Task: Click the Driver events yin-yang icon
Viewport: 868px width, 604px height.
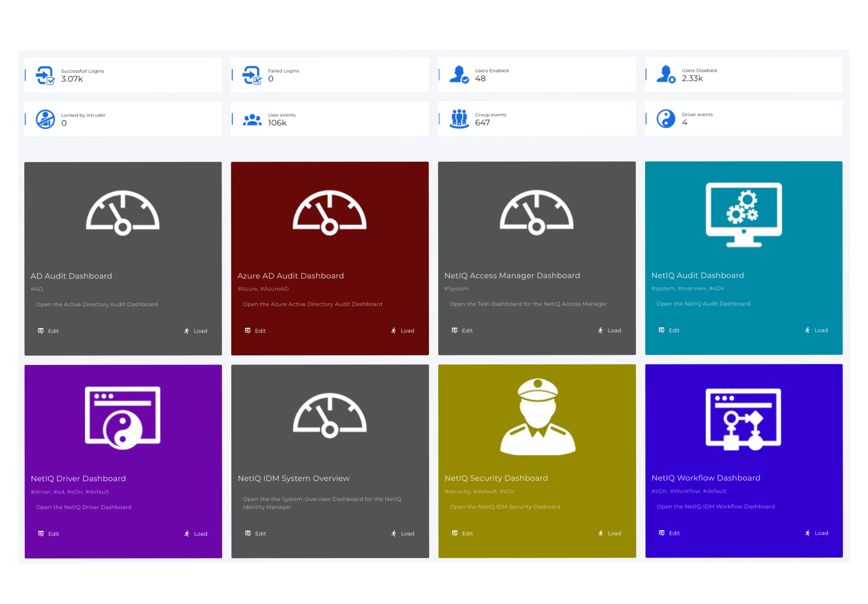Action: [666, 119]
